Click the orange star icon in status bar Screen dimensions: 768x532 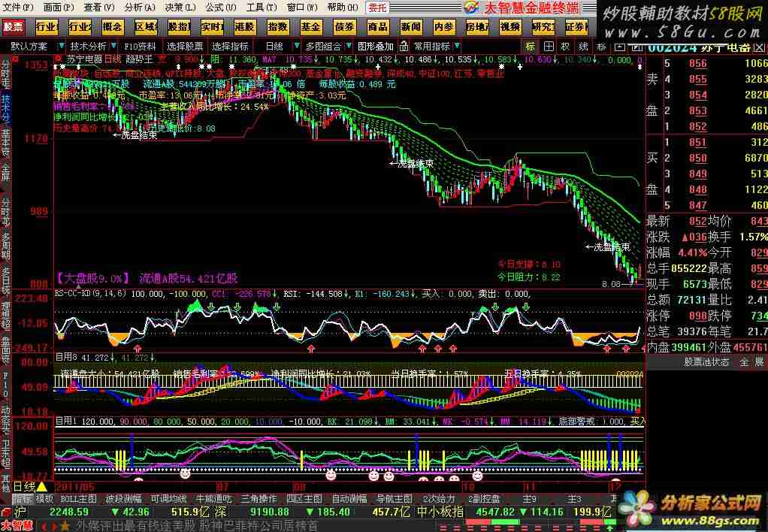coord(65,527)
